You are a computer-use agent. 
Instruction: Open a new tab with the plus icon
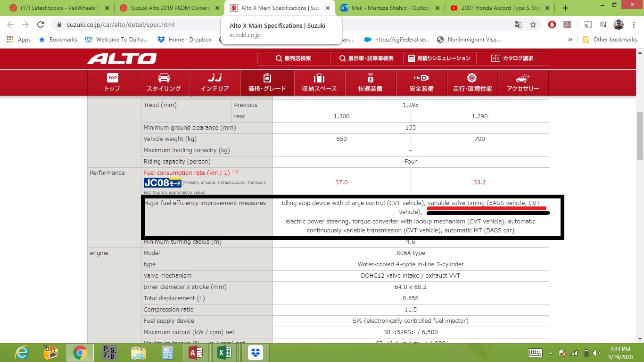click(x=565, y=8)
